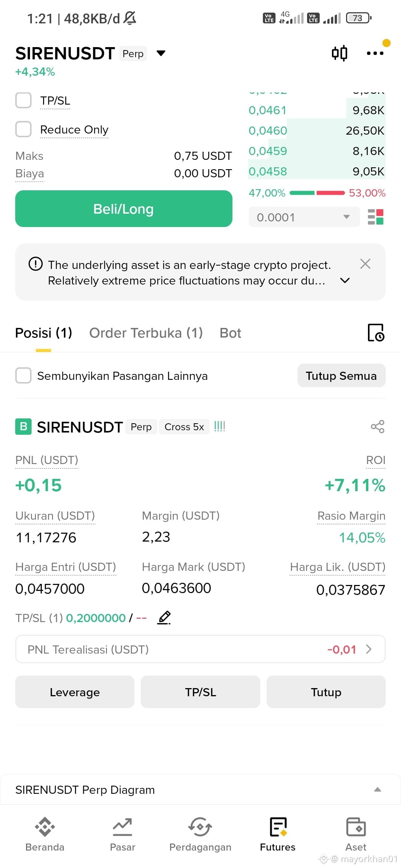Viewport: 401px width, 868px height.
Task: Enable the TP/SL checkbox
Action: (23, 100)
